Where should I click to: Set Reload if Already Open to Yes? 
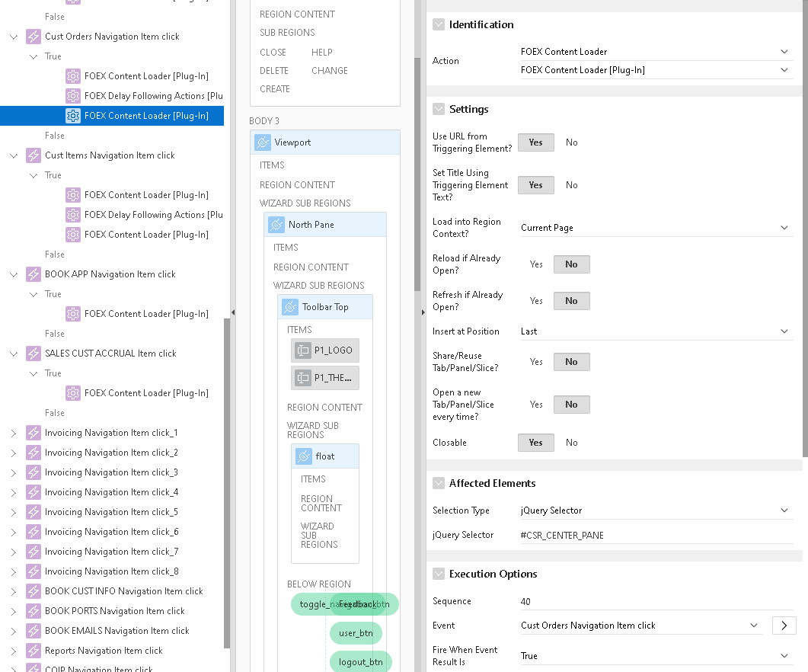(536, 264)
